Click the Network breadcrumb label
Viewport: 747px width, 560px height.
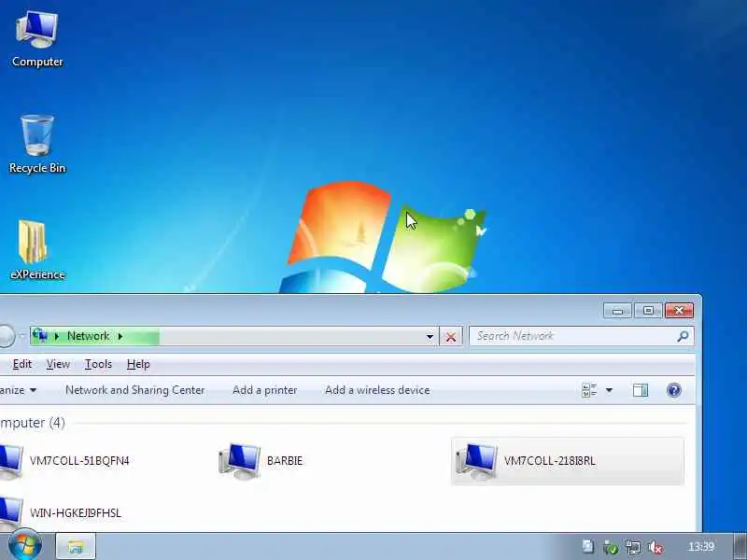(x=88, y=336)
